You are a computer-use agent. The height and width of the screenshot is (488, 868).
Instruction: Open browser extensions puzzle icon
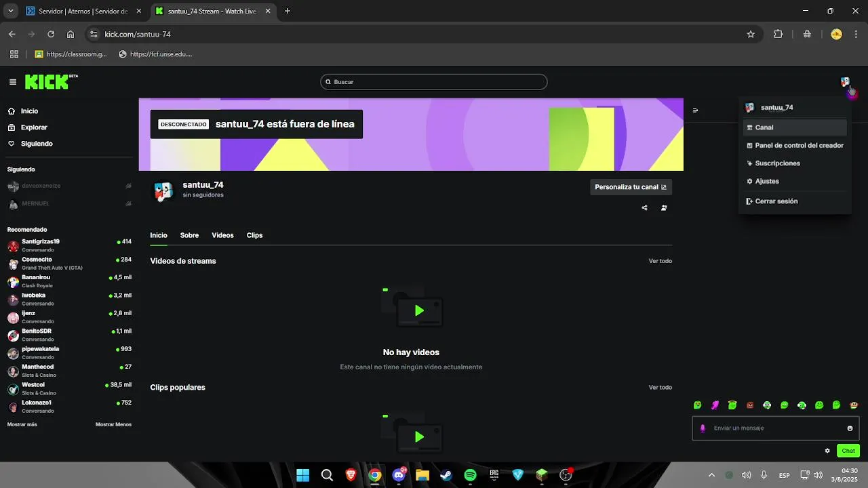(x=778, y=34)
